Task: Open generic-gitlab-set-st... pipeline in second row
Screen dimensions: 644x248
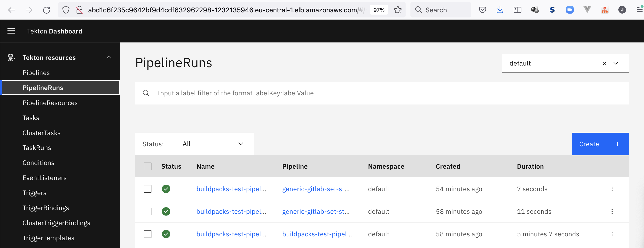Action: (316, 211)
